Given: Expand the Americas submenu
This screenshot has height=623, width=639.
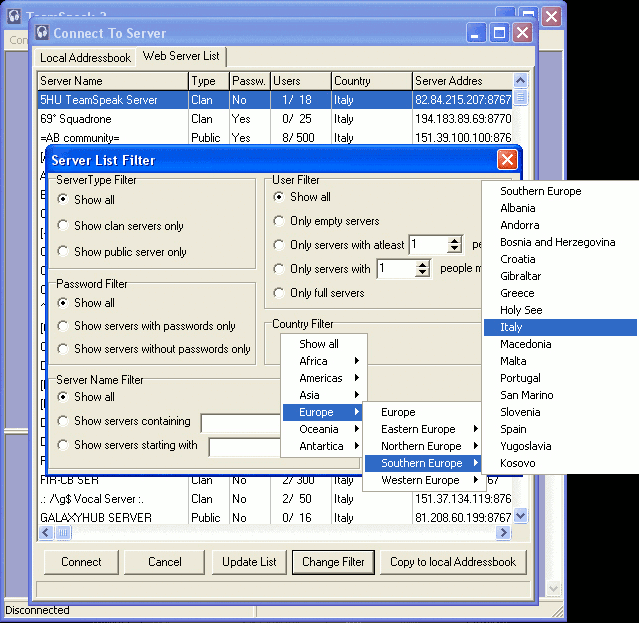Looking at the screenshot, I should click(324, 378).
